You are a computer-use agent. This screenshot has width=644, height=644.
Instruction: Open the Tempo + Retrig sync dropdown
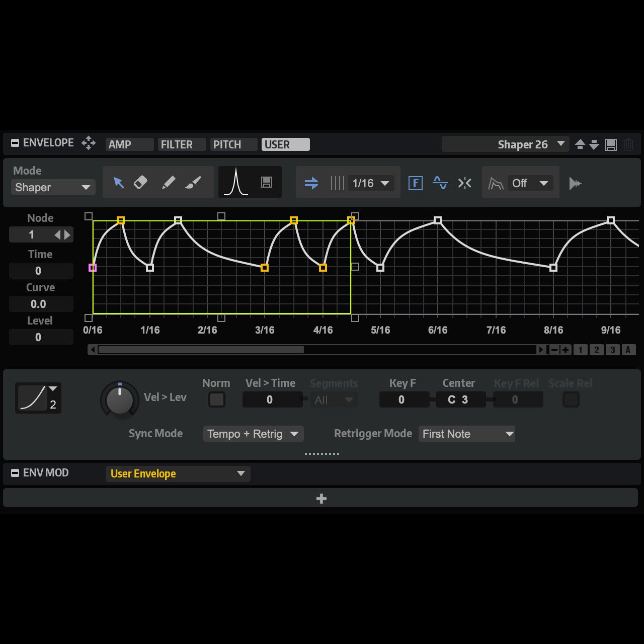point(253,434)
